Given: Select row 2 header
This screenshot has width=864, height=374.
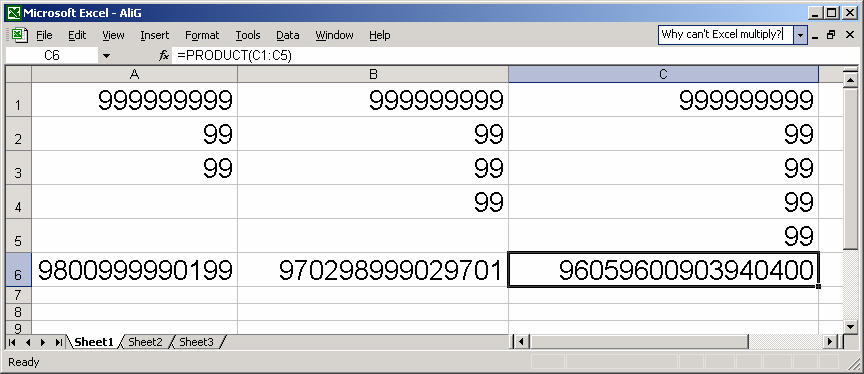Looking at the screenshot, I should tap(19, 134).
